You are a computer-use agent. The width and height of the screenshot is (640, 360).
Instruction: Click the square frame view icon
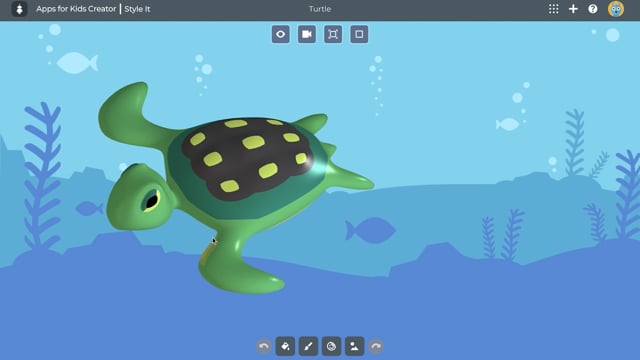359,34
